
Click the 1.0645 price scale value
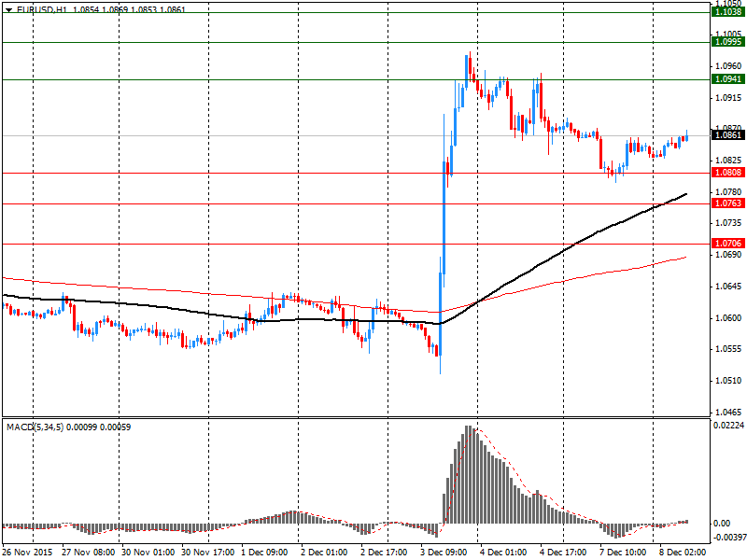tap(728, 287)
